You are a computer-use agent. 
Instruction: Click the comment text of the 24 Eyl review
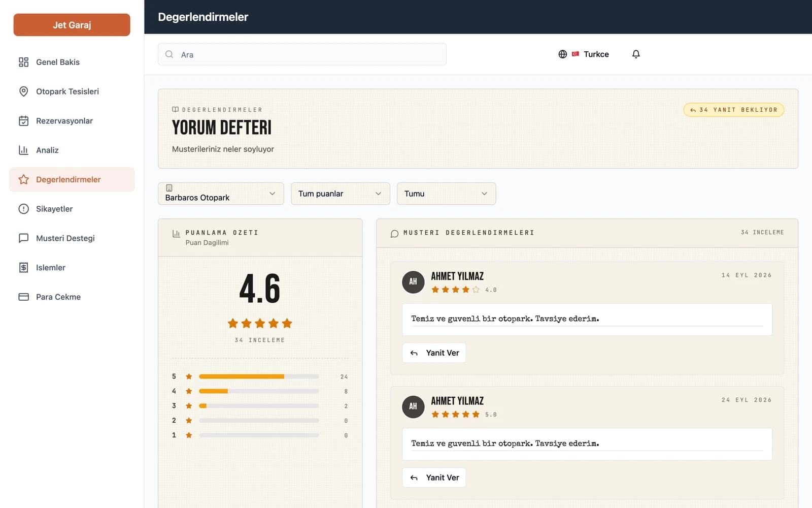coord(505,443)
